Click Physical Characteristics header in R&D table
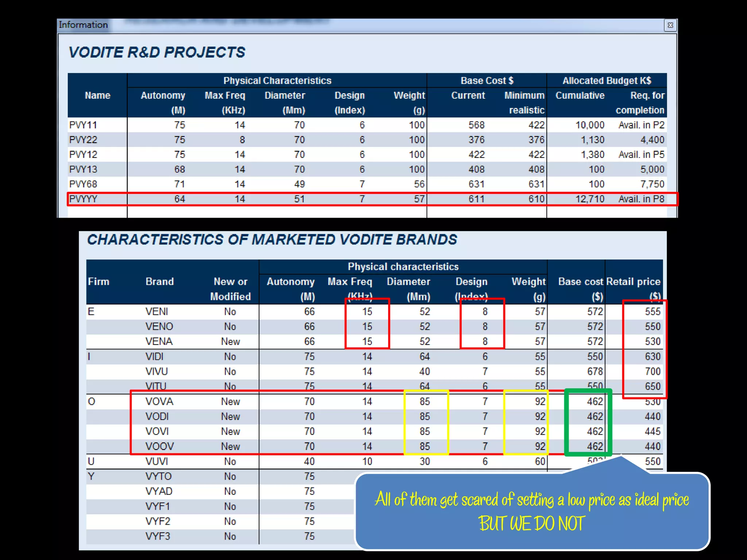The image size is (747, 560). click(x=277, y=81)
